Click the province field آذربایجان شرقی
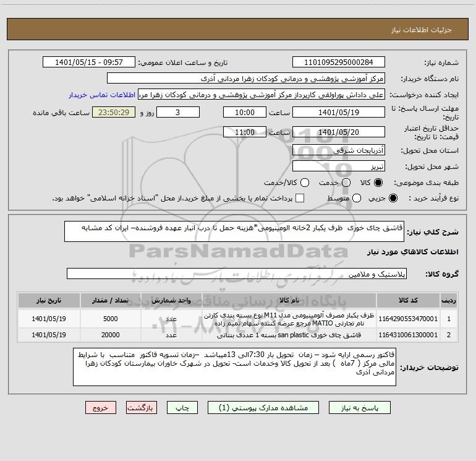This screenshot has width=476, height=461. (x=339, y=150)
